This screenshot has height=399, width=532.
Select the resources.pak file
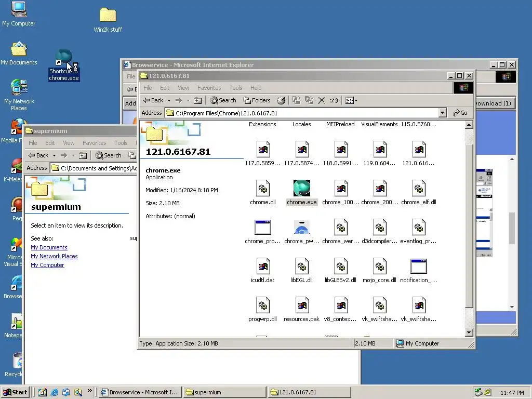[x=302, y=310]
